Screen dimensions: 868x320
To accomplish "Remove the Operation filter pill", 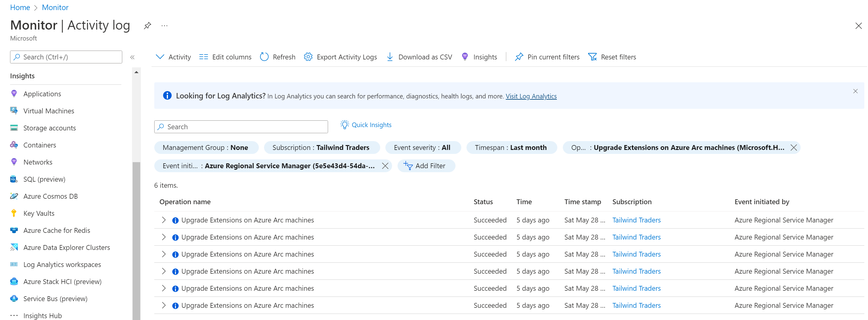I will [x=794, y=148].
